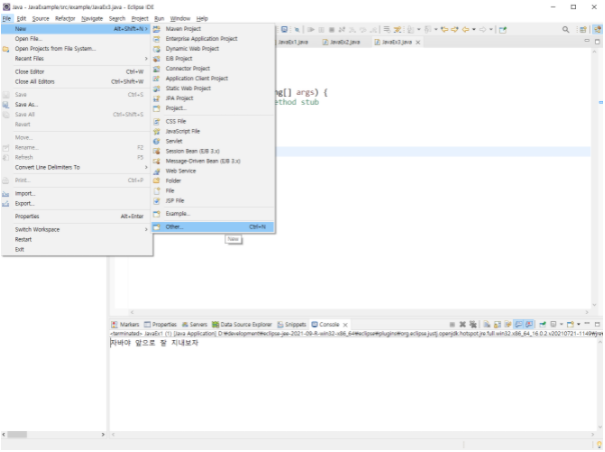Choose Properties entry in File menu
The height and width of the screenshot is (452, 605).
pyautogui.click(x=77, y=217)
